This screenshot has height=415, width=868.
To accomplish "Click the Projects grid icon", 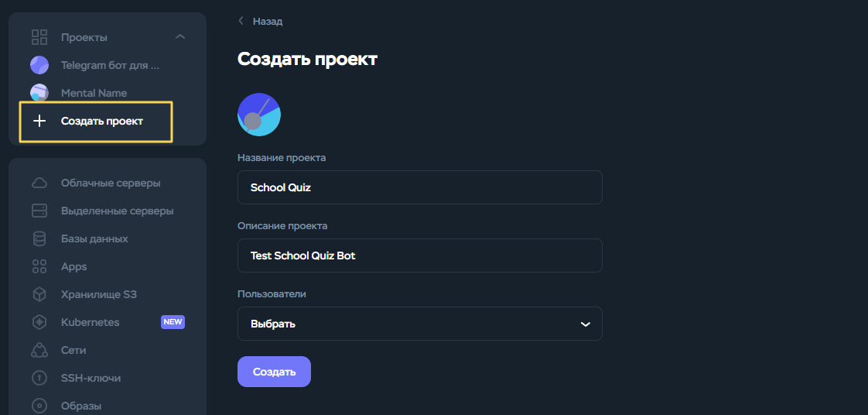I will tap(39, 37).
